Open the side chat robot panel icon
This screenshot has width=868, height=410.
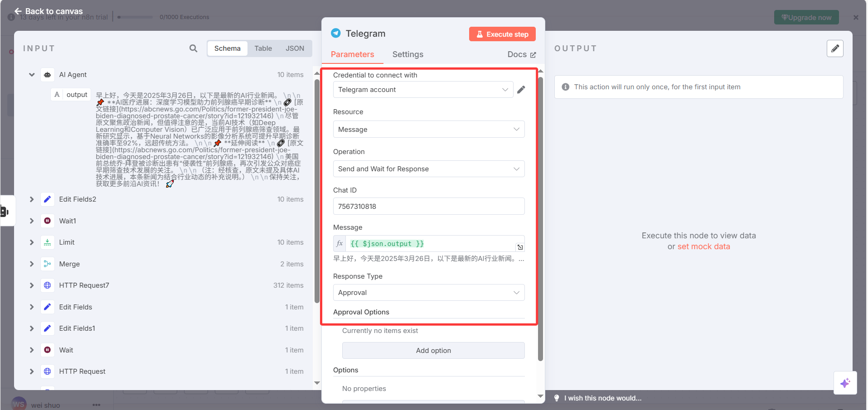5,211
